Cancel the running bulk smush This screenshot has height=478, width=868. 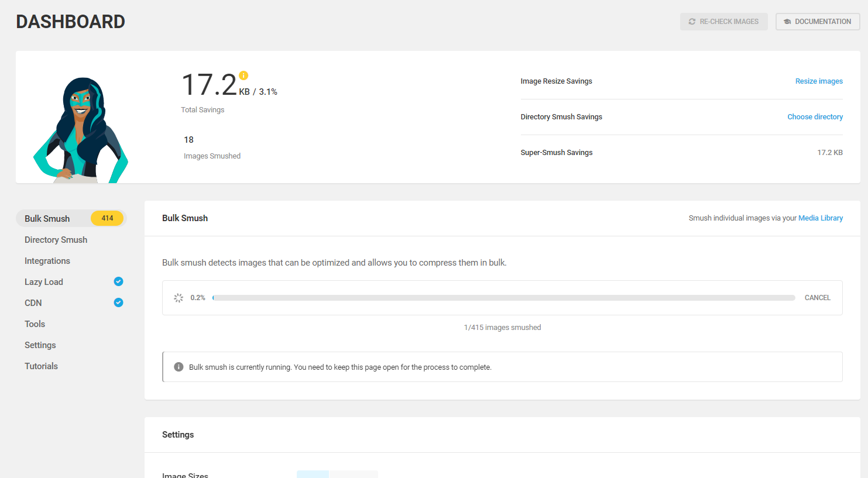(x=817, y=298)
